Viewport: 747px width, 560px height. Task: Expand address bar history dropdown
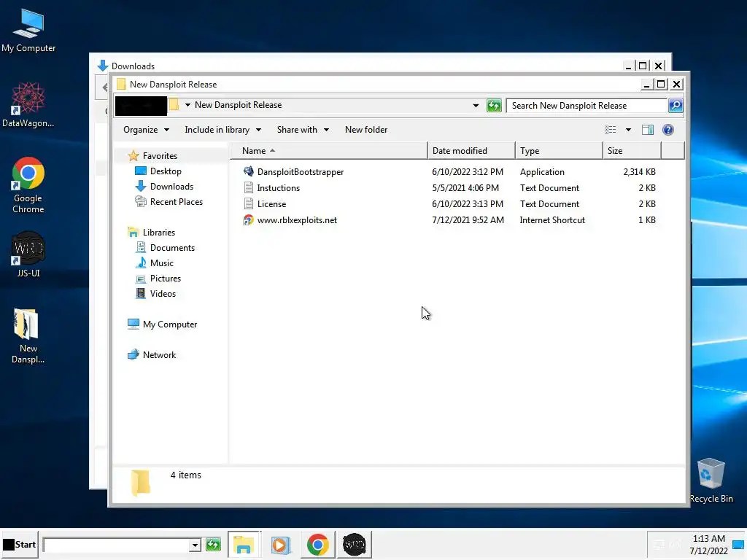point(476,105)
